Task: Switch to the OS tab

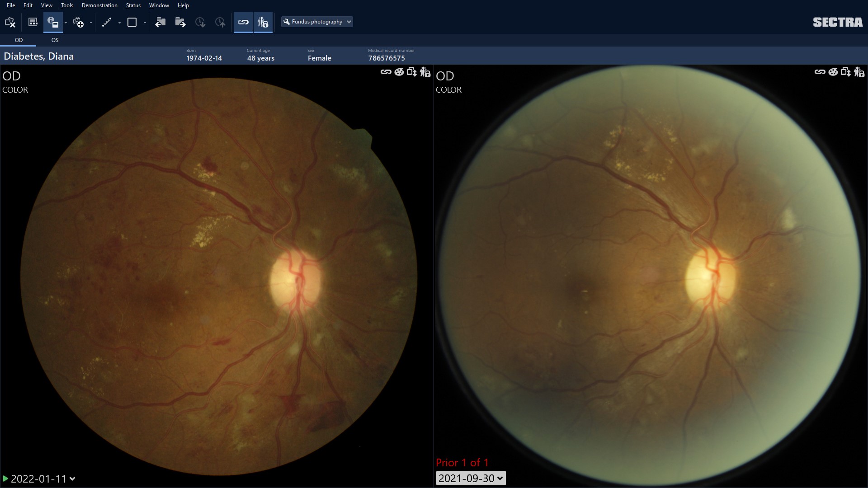Action: (x=55, y=40)
